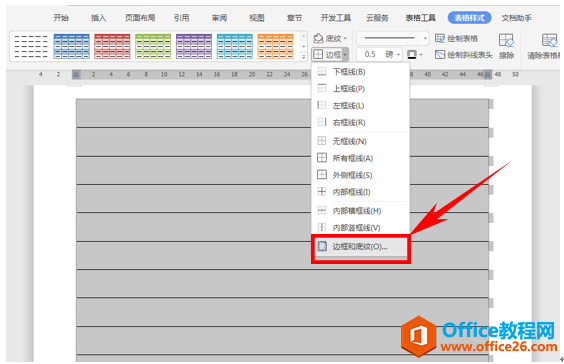Open the 表格工具 tab
This screenshot has height=364, width=564.
420,18
